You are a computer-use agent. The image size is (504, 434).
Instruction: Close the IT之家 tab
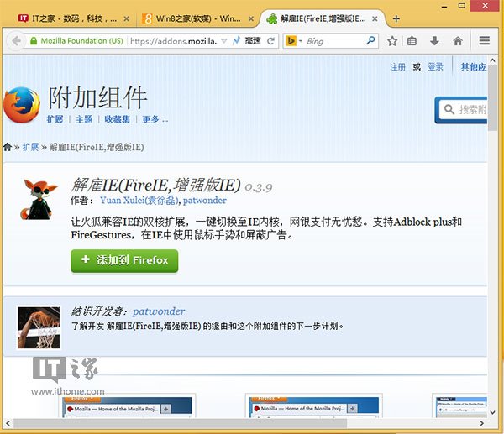tap(126, 19)
